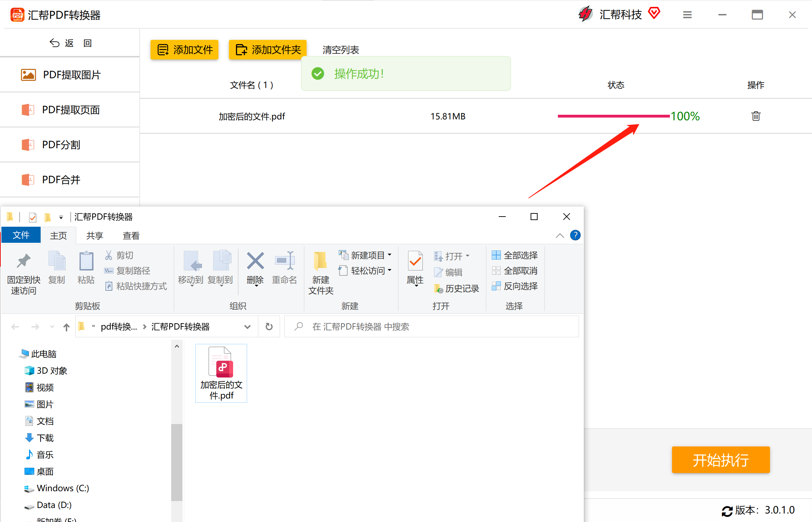
Task: Click the 粘贴 paste icon in ribbon
Action: coord(86,268)
